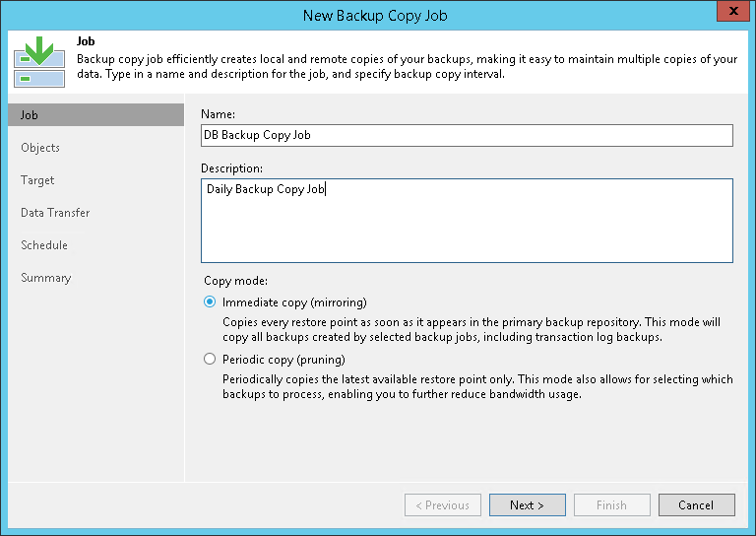Click the green arrow backup job icon
The width and height of the screenshot is (756, 536).
click(x=38, y=61)
